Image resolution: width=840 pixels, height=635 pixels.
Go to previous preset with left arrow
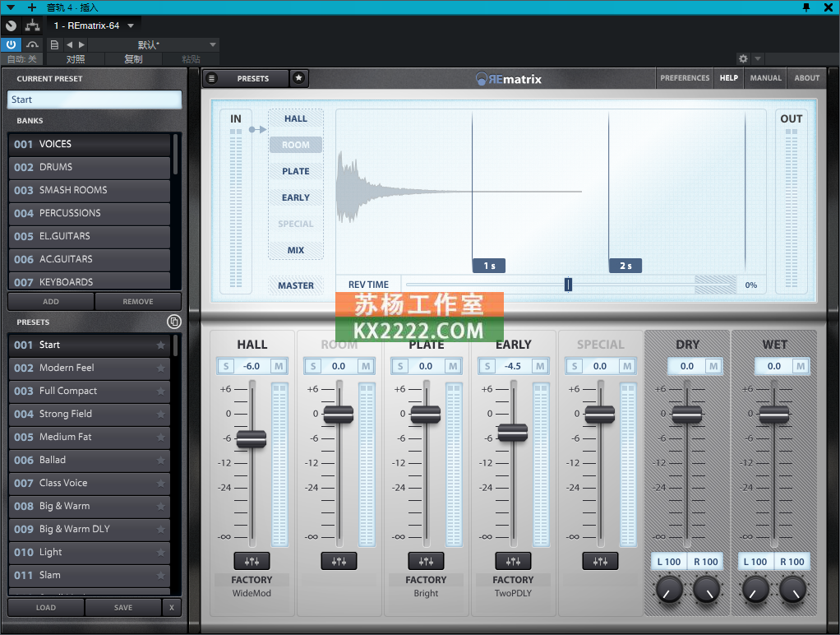pyautogui.click(x=70, y=44)
